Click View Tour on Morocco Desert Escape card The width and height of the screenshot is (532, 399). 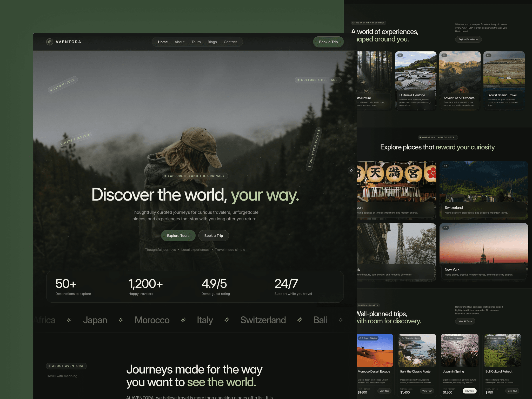384,391
